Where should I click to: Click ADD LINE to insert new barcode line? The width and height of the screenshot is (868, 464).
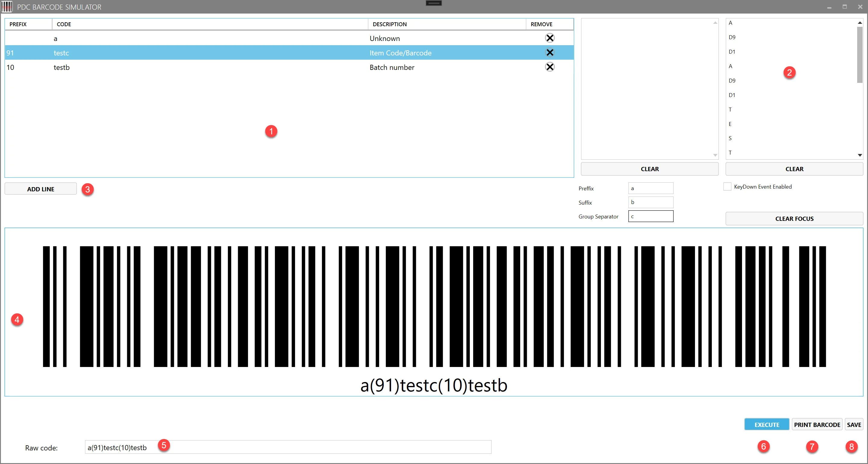tap(41, 189)
